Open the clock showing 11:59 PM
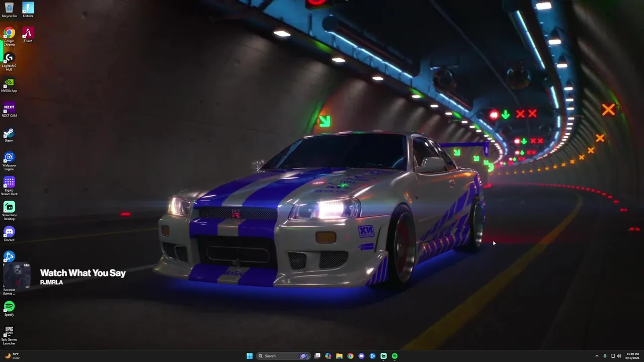The height and width of the screenshot is (362, 644). pyautogui.click(x=632, y=356)
